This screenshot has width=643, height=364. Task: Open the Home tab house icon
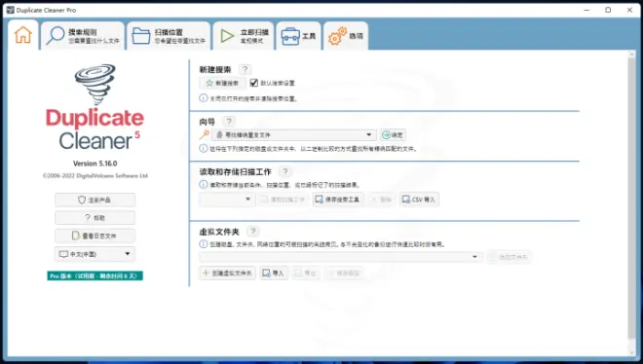pyautogui.click(x=23, y=35)
